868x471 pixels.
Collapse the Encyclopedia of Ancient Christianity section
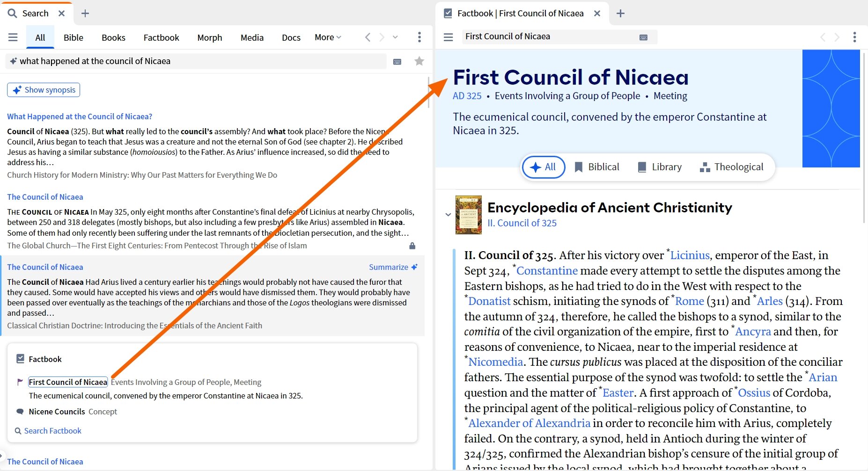pos(448,215)
